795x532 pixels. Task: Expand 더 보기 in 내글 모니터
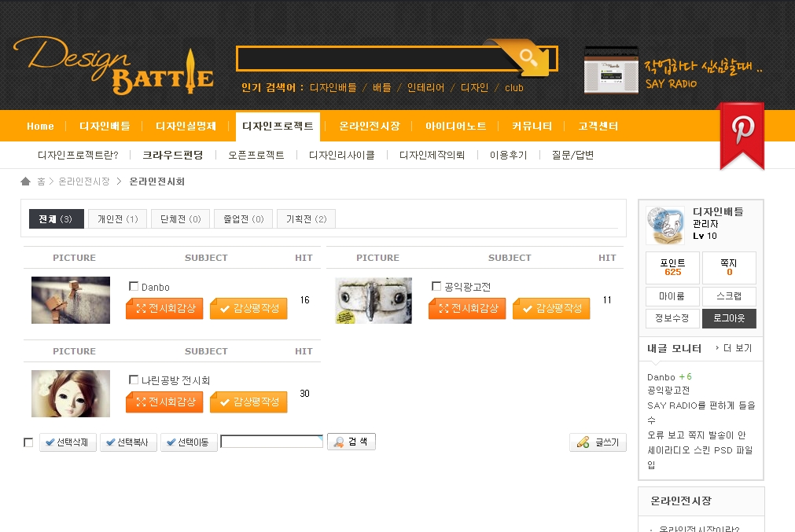[x=734, y=348]
